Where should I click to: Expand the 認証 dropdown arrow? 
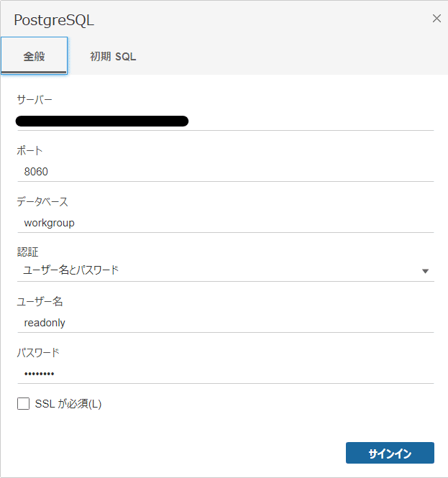pos(425,271)
